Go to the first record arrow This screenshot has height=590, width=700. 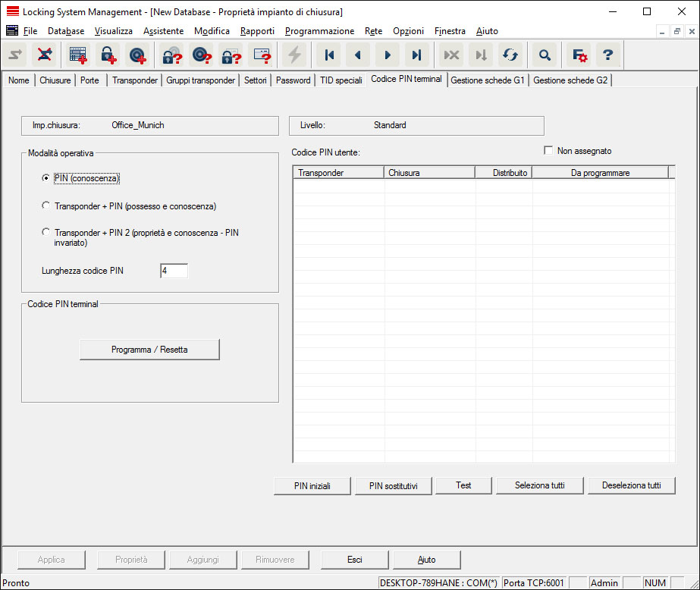tap(329, 55)
